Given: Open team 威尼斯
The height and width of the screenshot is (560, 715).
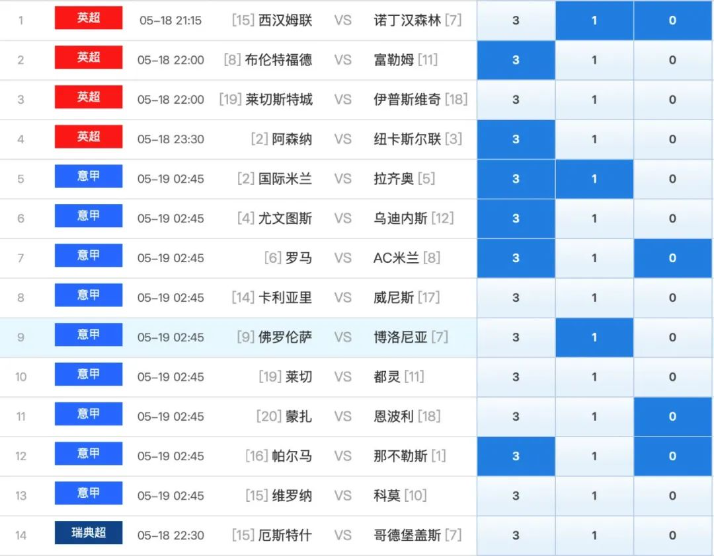Looking at the screenshot, I should coord(394,298).
